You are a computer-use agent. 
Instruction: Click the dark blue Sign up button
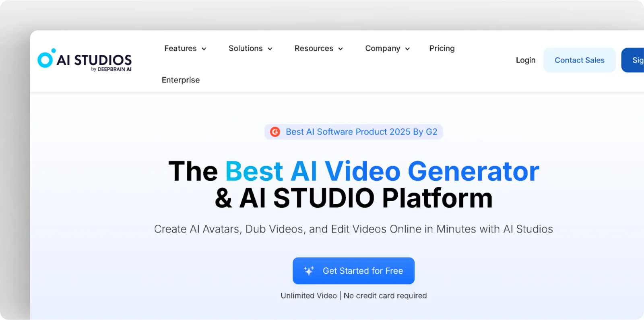(x=635, y=60)
